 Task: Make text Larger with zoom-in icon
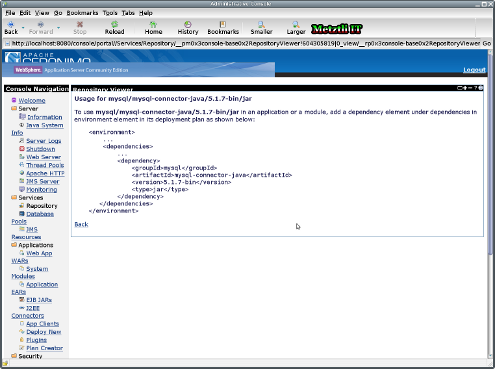[296, 24]
